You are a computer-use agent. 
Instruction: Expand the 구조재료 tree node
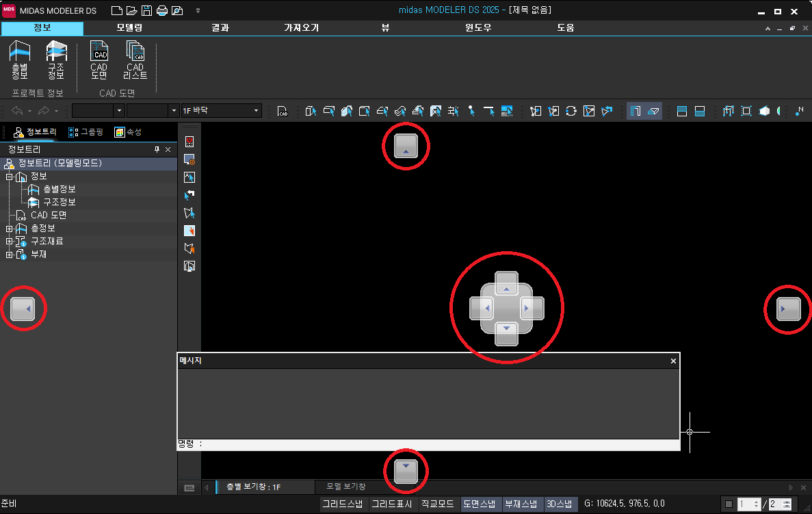[9, 242]
